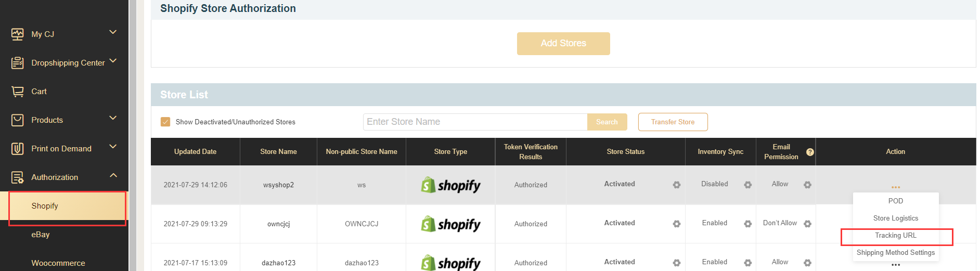Viewport: 980px width, 271px height.
Task: Click Email Permission gear for wsyshop2
Action: pos(807,185)
